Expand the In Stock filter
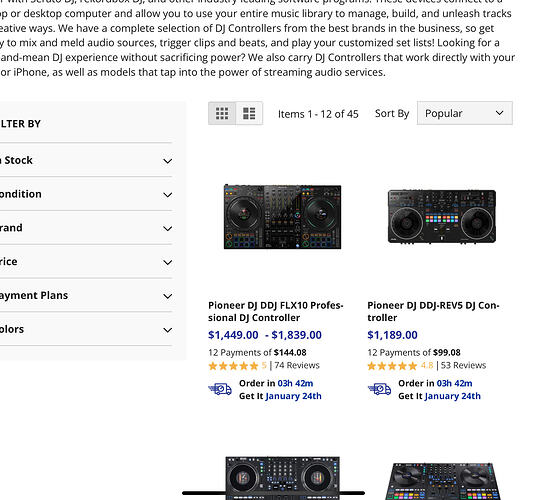 tap(86, 160)
